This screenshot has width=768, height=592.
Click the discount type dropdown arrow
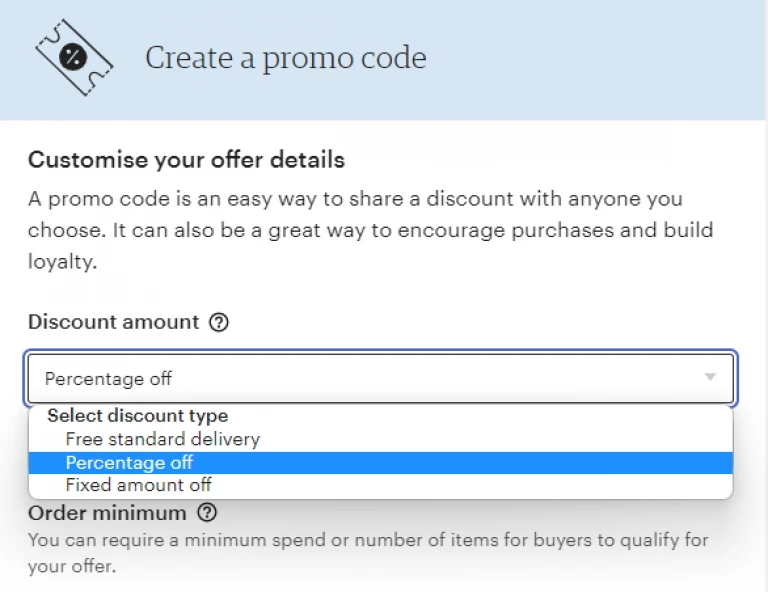710,377
